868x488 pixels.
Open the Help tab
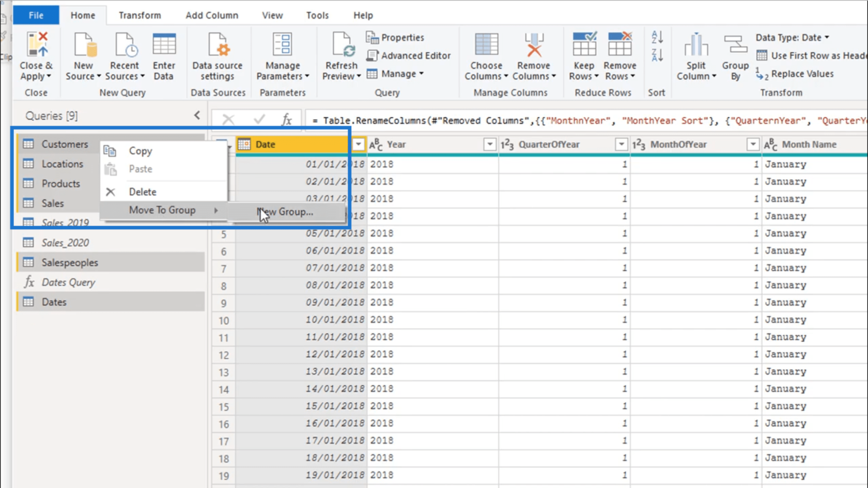pos(363,15)
